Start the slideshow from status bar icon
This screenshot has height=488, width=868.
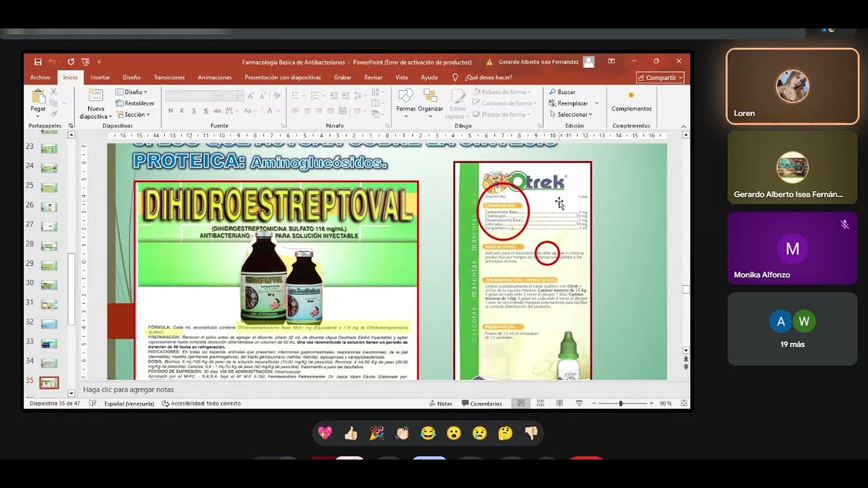pyautogui.click(x=578, y=403)
